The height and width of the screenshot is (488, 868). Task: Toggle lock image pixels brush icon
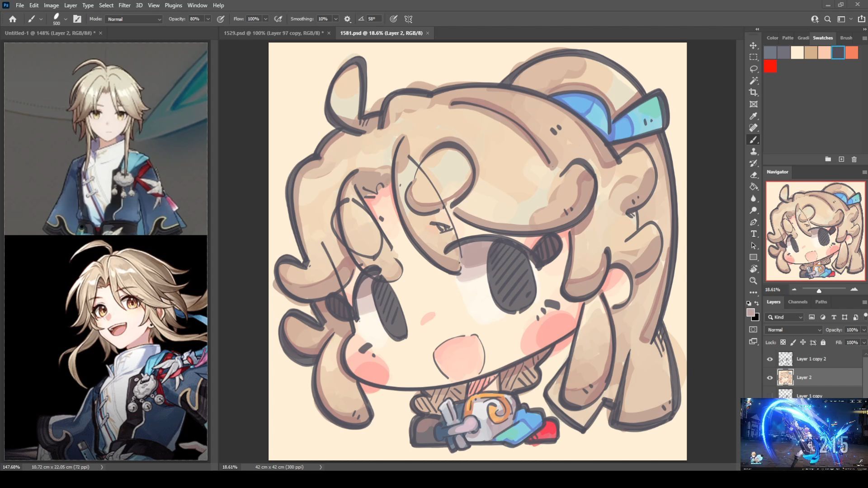(793, 343)
